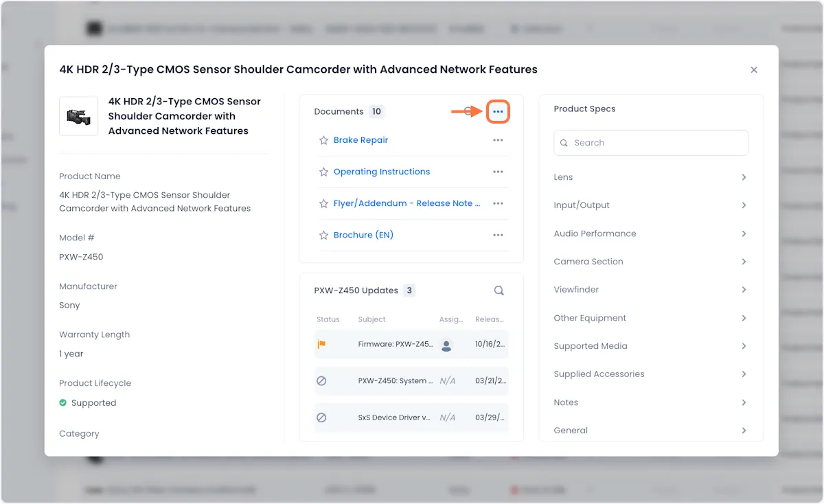
Task: Click the 03/21/2... release date cell
Action: coord(490,380)
